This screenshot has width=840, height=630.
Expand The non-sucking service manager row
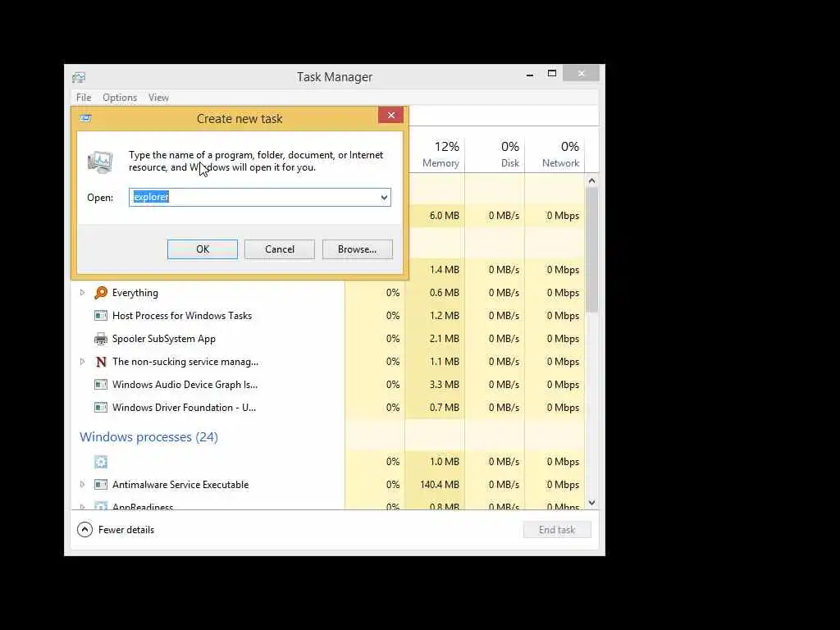(83, 362)
